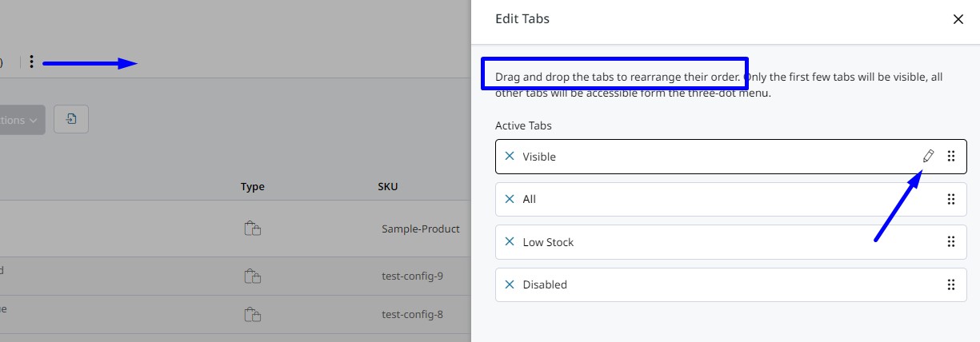This screenshot has height=342, width=980.
Task: Remove the Disabled tab with its X
Action: click(510, 284)
